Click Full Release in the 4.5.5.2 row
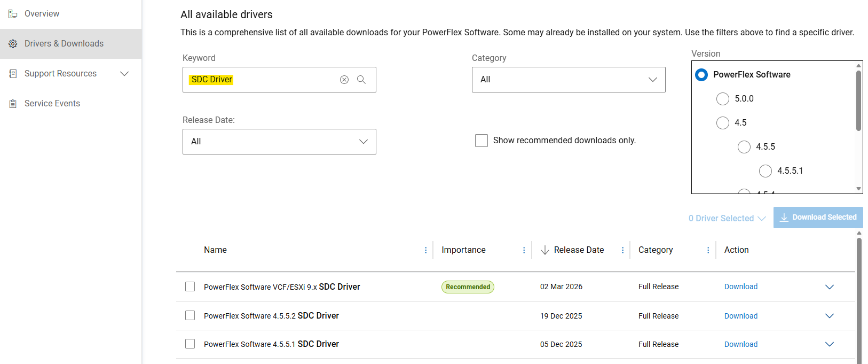Screen dimensions: 868x364 658,316
